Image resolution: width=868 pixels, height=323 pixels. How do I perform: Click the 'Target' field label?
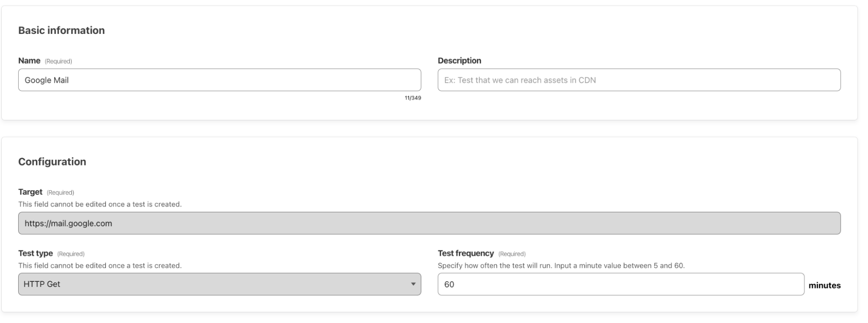pyautogui.click(x=30, y=192)
